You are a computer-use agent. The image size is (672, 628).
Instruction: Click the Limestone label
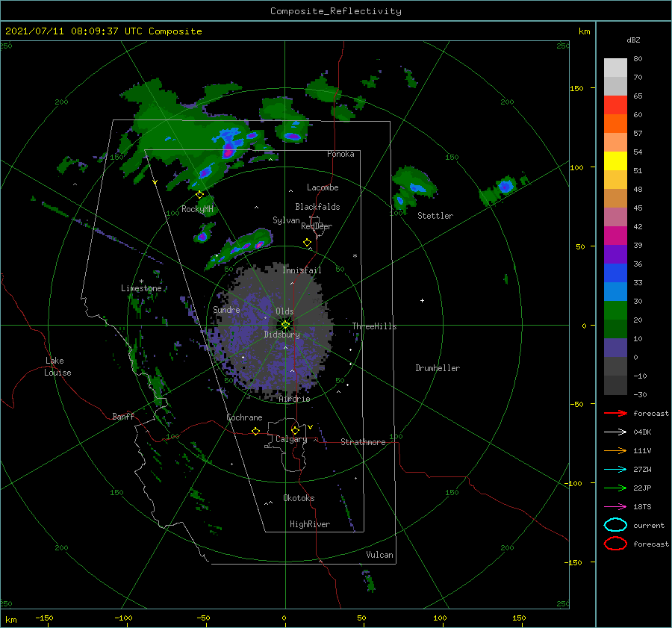point(141,288)
